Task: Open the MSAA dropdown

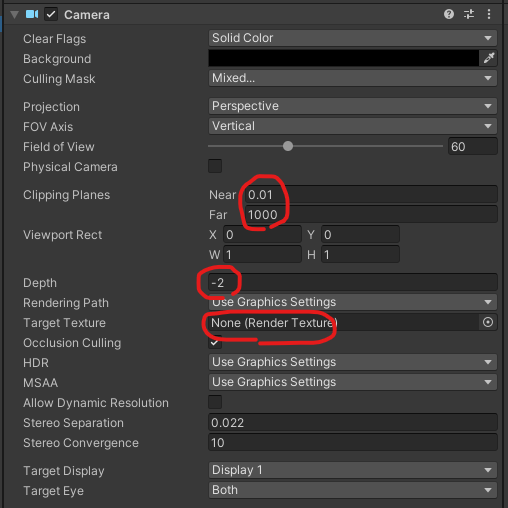Action: tap(353, 382)
